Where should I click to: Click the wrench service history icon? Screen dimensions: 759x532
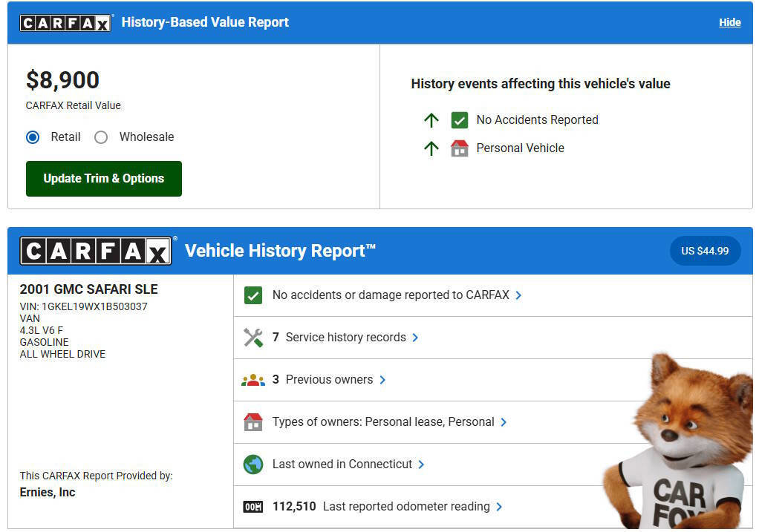point(253,338)
